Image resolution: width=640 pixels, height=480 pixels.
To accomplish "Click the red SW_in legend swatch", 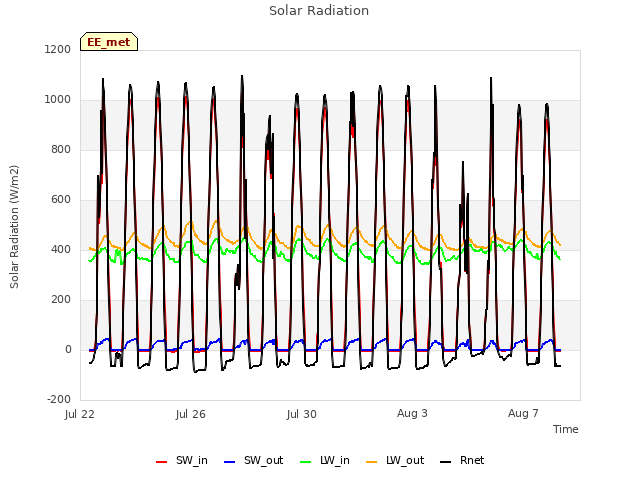I will coord(162,462).
